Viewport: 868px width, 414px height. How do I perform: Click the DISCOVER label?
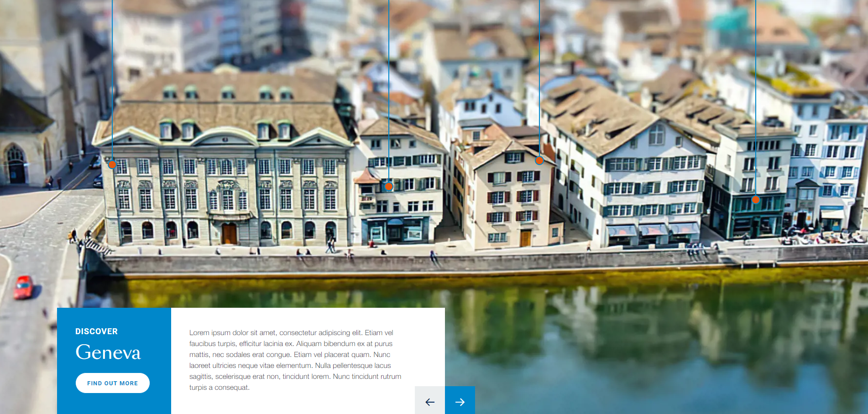pos(96,331)
